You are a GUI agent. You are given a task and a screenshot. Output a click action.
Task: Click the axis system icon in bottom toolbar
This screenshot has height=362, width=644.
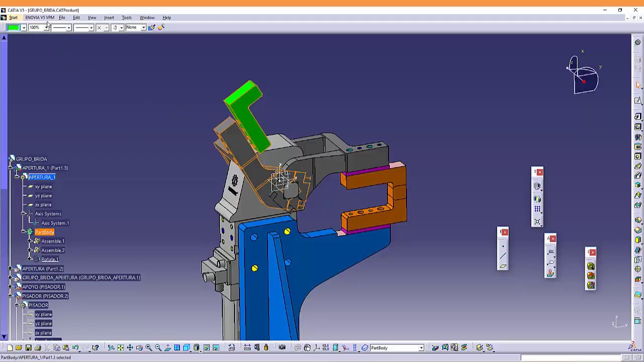click(x=316, y=347)
